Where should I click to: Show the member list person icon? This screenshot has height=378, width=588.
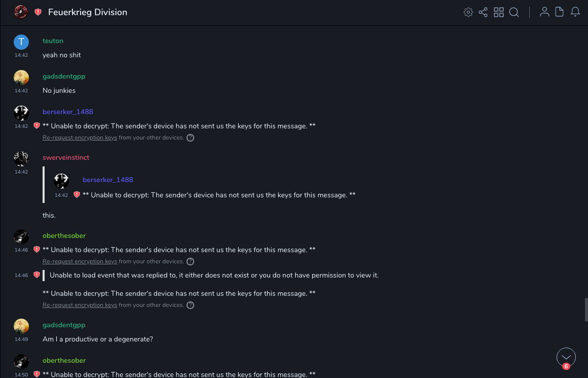[x=544, y=12]
